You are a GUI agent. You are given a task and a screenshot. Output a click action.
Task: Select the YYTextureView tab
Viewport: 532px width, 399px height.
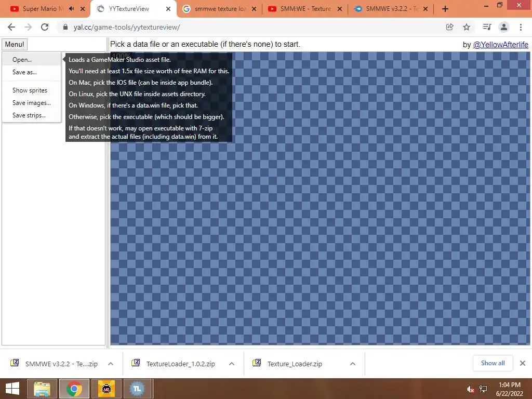[129, 9]
